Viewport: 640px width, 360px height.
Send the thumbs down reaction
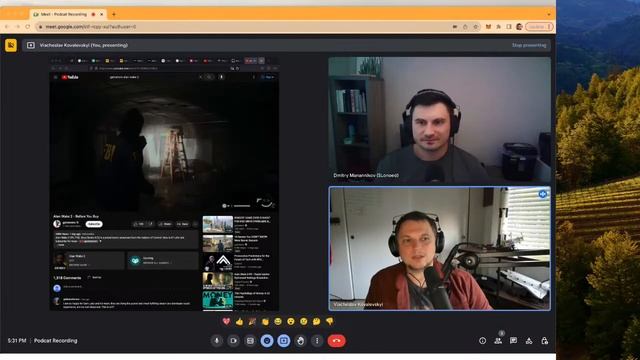tap(329, 321)
